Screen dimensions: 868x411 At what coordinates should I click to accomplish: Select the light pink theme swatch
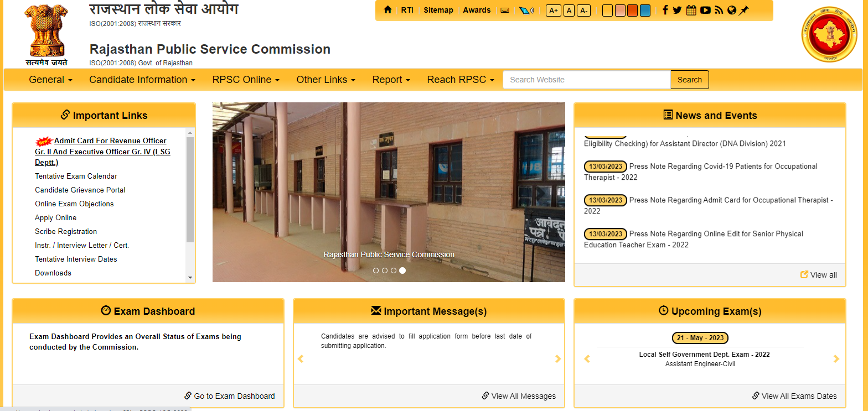620,11
